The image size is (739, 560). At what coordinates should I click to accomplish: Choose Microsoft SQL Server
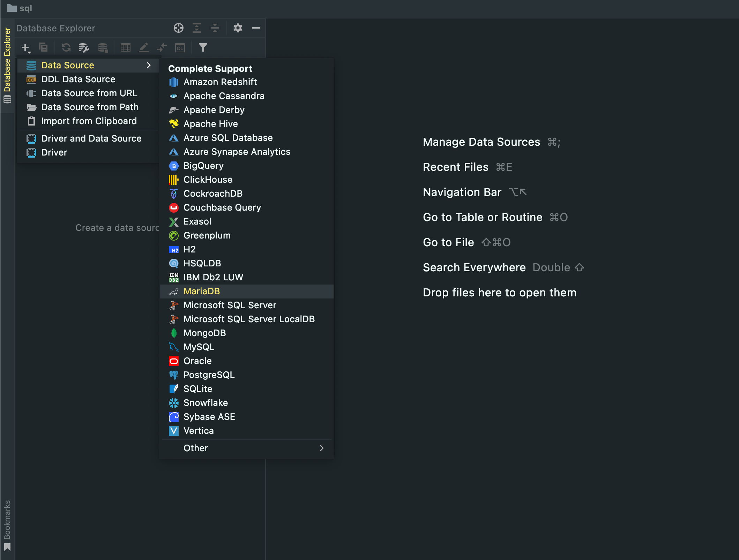(x=246, y=305)
